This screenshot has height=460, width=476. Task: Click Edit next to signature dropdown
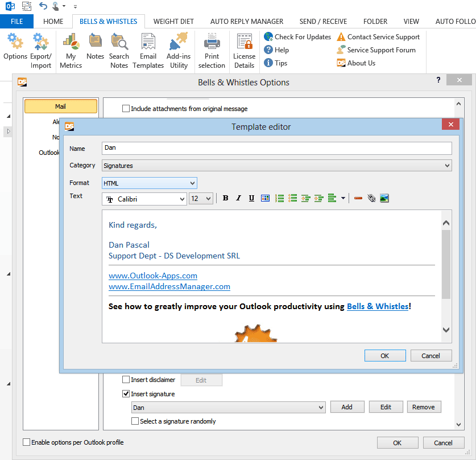point(386,407)
